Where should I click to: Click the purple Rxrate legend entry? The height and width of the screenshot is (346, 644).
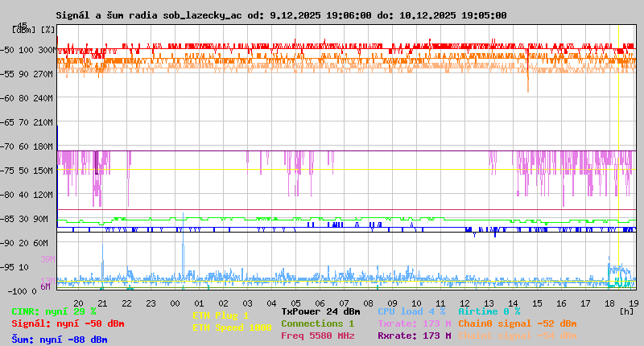[414, 336]
